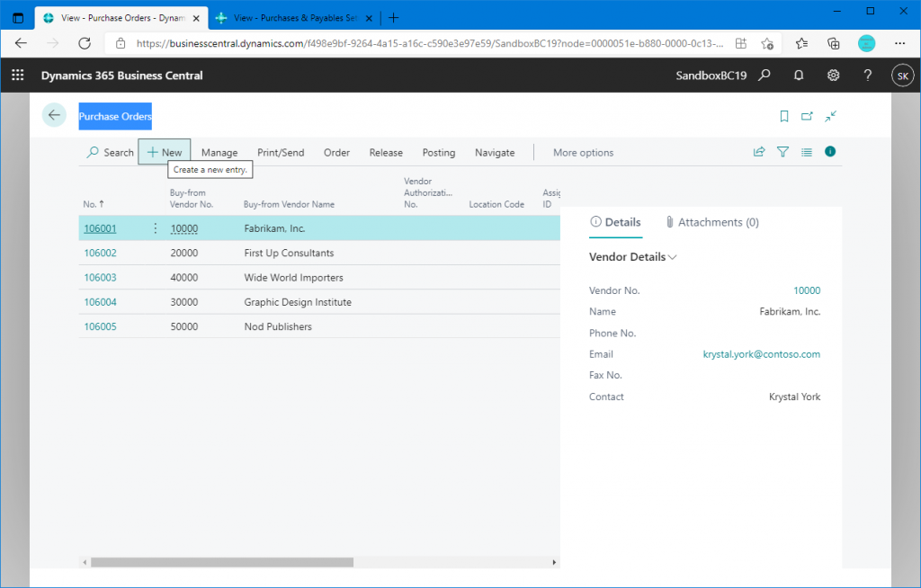
Task: Open browser settings and more ellipsis
Action: point(899,43)
